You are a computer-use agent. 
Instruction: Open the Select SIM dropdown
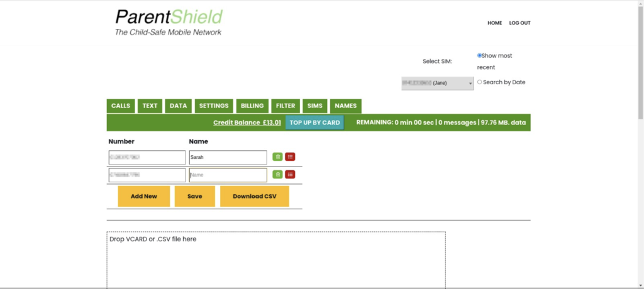point(437,83)
